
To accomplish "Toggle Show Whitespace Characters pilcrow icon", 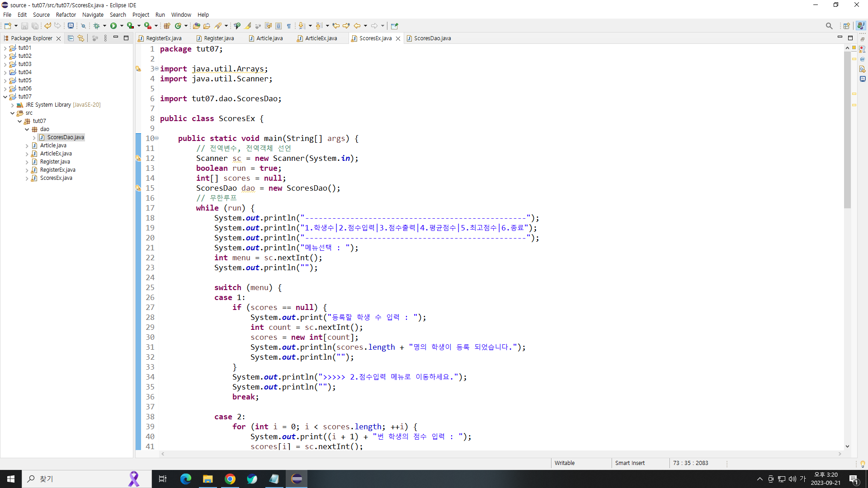I will [x=289, y=26].
